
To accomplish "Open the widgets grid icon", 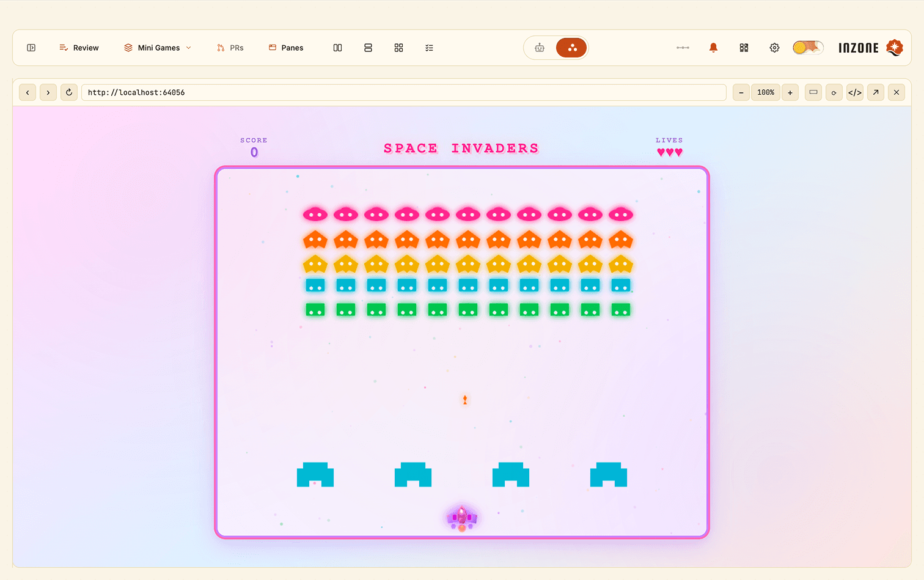I will point(744,48).
